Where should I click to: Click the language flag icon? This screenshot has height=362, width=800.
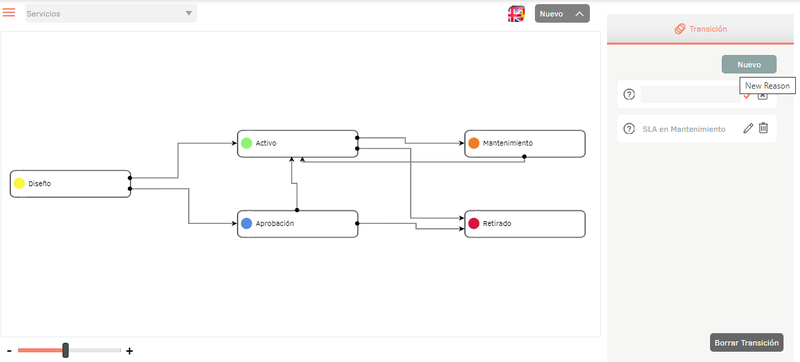pos(516,14)
